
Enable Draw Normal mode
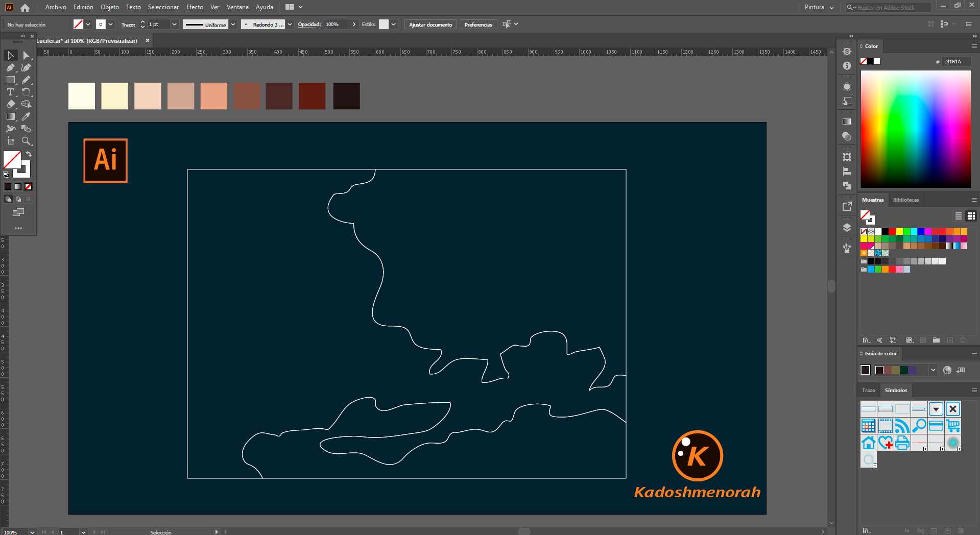pos(8,199)
